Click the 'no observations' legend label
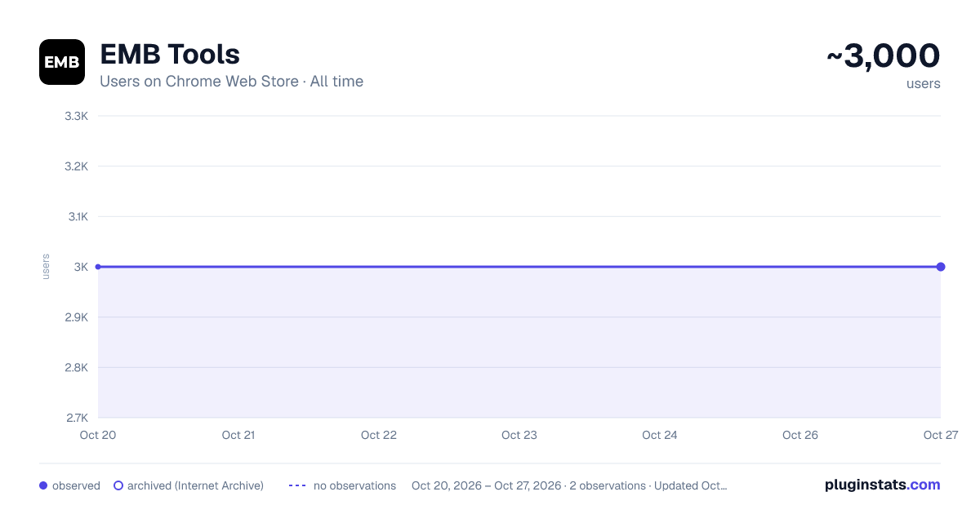The width and height of the screenshot is (980, 514). pyautogui.click(x=354, y=485)
